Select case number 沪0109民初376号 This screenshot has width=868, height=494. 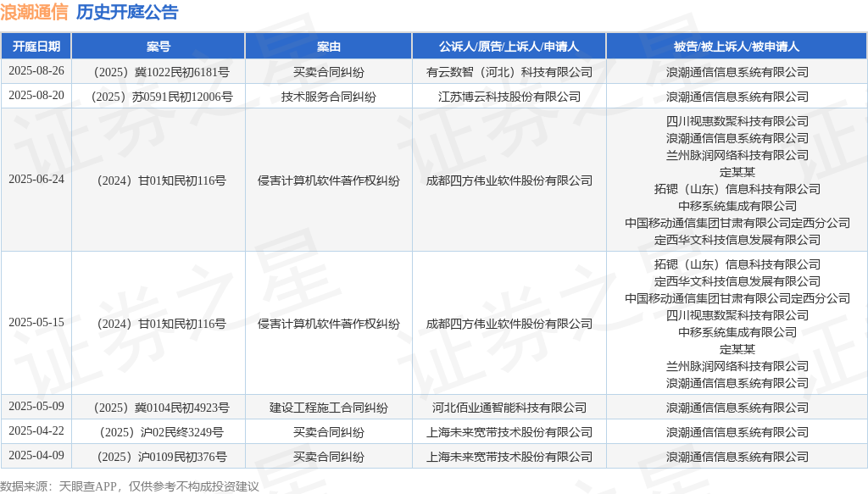point(159,457)
